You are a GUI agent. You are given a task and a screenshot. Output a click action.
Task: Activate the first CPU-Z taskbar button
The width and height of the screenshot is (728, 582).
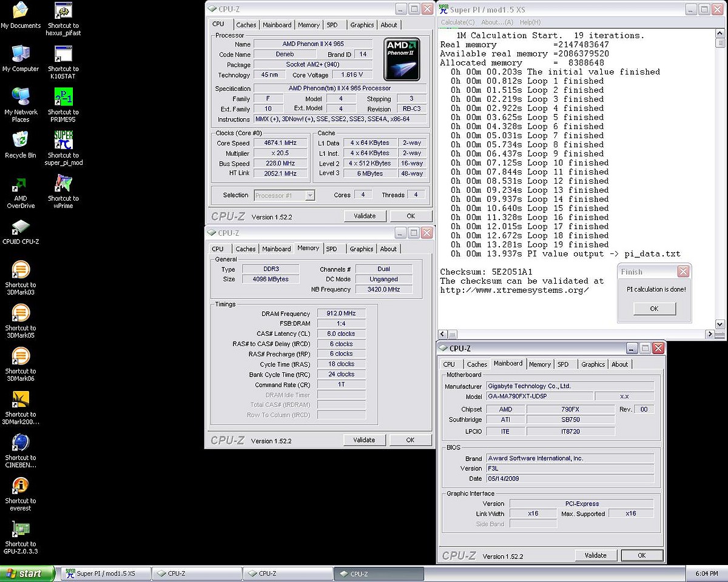pyautogui.click(x=196, y=573)
